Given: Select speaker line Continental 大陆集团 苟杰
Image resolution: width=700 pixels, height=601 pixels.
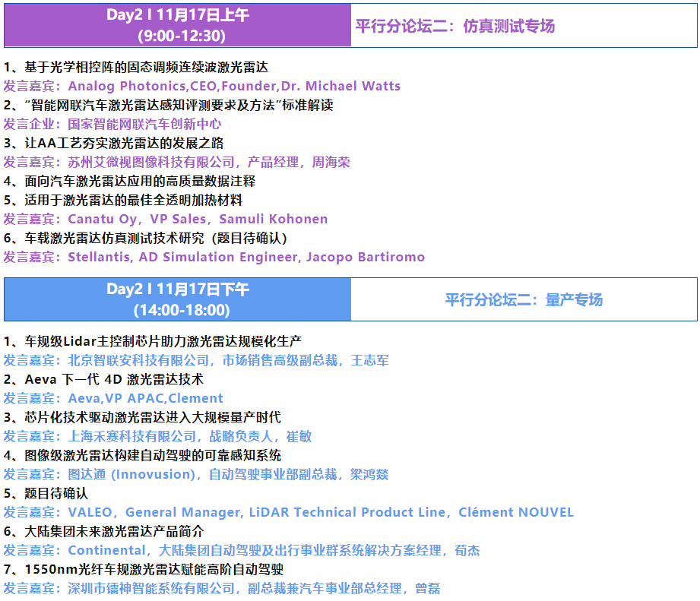Looking at the screenshot, I should (x=242, y=550).
